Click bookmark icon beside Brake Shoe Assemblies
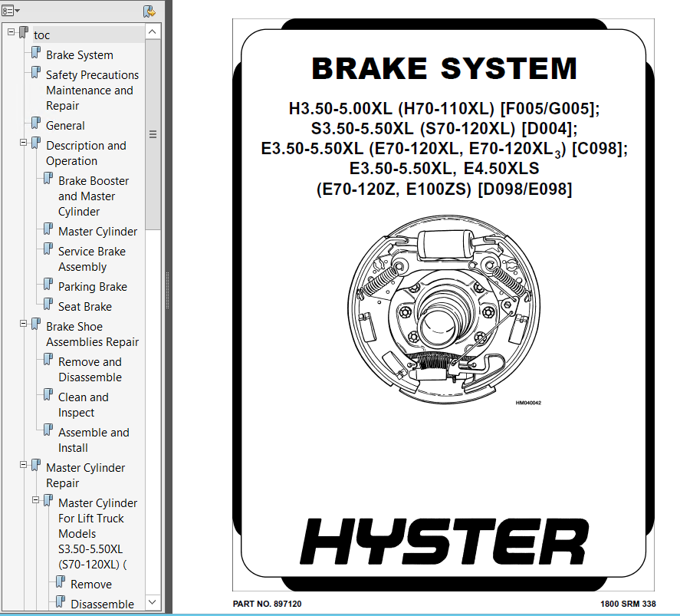This screenshot has height=616, width=680. click(x=35, y=324)
